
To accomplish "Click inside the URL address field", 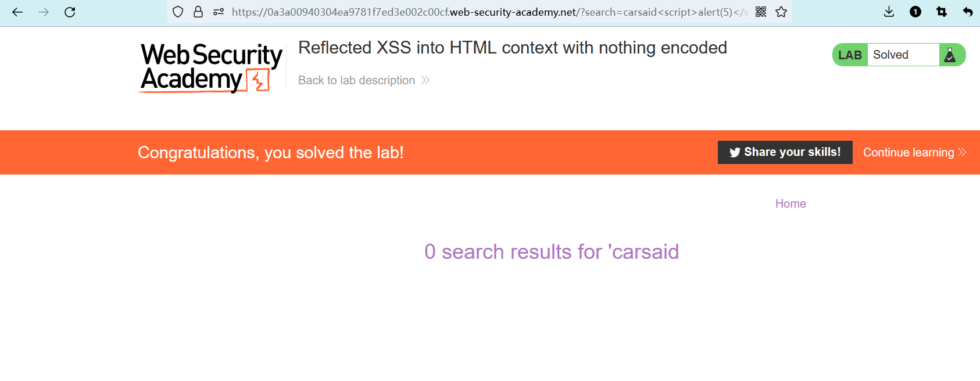I will tap(488, 12).
